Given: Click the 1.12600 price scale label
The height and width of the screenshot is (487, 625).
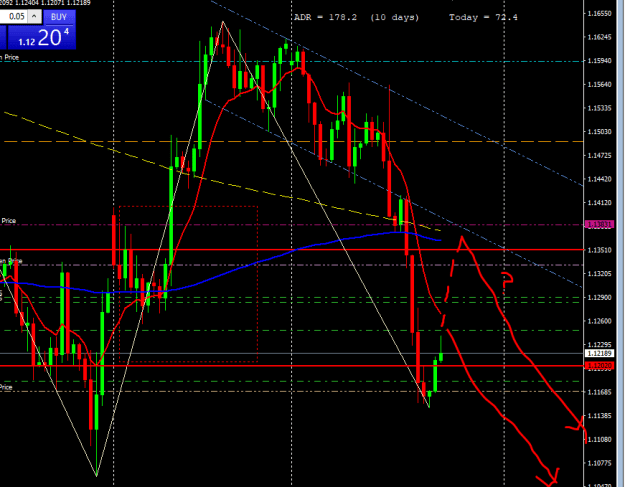Looking at the screenshot, I should point(599,321).
